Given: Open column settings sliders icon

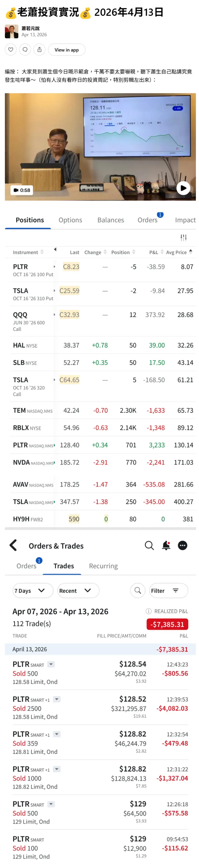Looking at the screenshot, I should pyautogui.click(x=183, y=237).
